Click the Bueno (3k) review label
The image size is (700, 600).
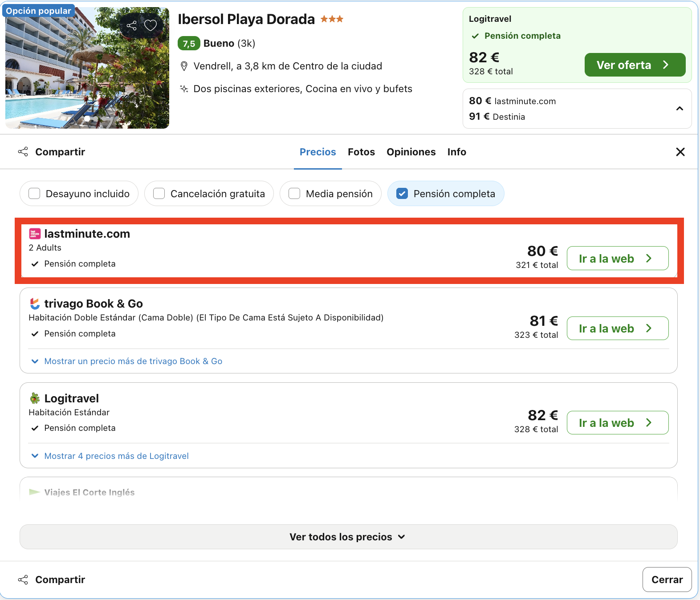tap(229, 43)
